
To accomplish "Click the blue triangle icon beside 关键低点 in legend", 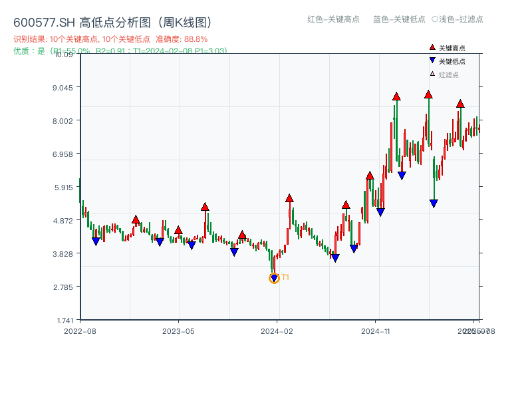I will coord(432,61).
